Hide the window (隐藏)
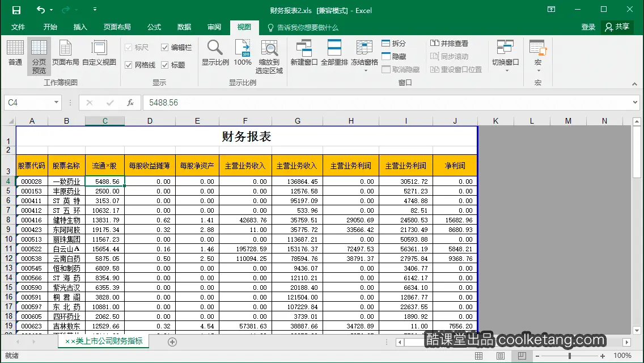644x363 pixels. point(393,56)
